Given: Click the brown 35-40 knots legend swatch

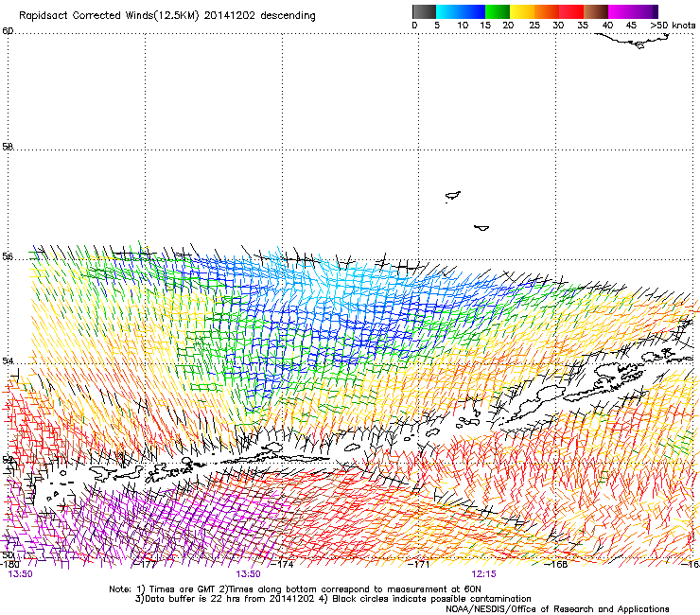Looking at the screenshot, I should pos(596,11).
